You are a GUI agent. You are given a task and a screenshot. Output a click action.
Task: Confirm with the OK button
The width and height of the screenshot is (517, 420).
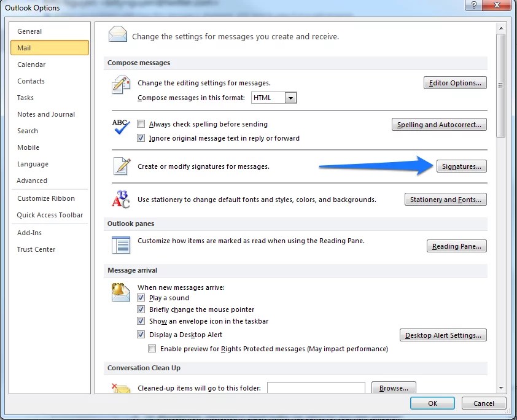[x=433, y=403]
